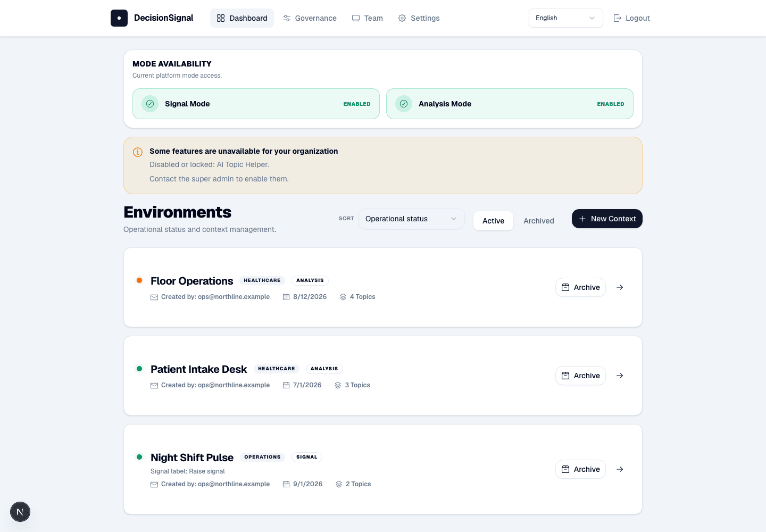
Task: Expand the Operational status sort dropdown
Action: click(412, 219)
